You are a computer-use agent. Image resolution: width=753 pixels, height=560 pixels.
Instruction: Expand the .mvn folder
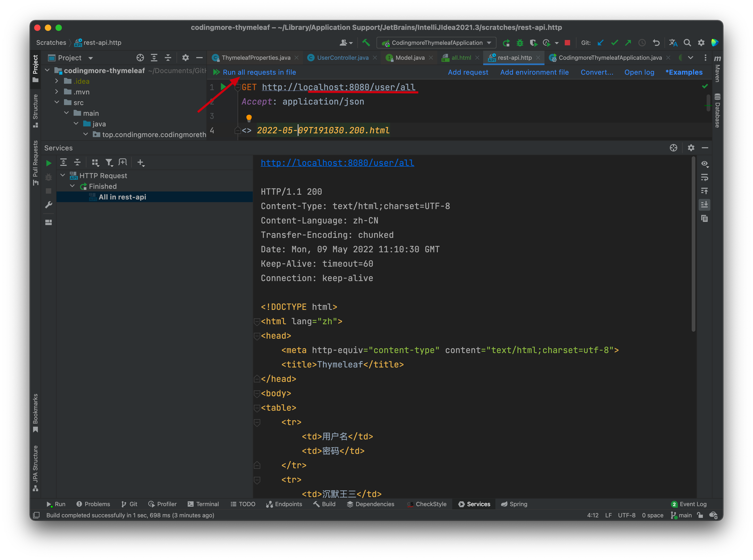click(x=57, y=91)
